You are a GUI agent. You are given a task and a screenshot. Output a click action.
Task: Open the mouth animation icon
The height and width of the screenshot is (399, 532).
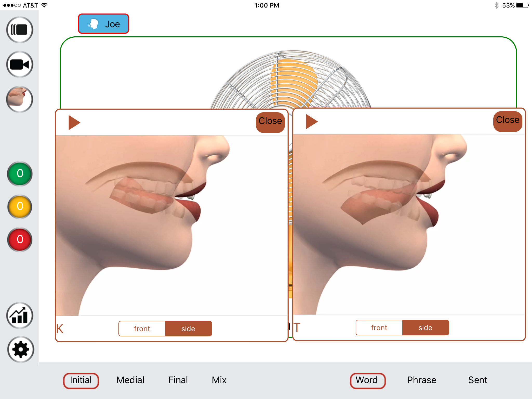coord(19,99)
